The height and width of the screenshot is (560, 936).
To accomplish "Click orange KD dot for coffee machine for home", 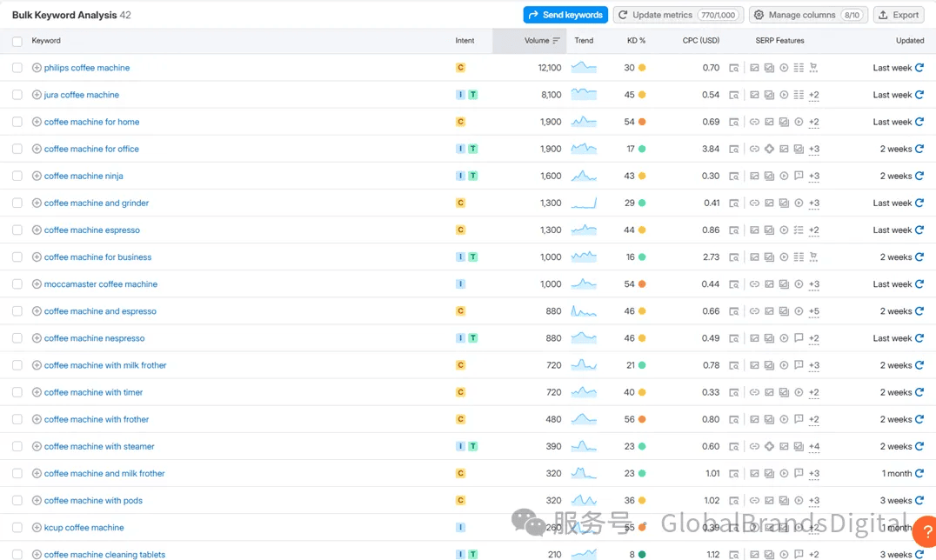I will pyautogui.click(x=642, y=122).
